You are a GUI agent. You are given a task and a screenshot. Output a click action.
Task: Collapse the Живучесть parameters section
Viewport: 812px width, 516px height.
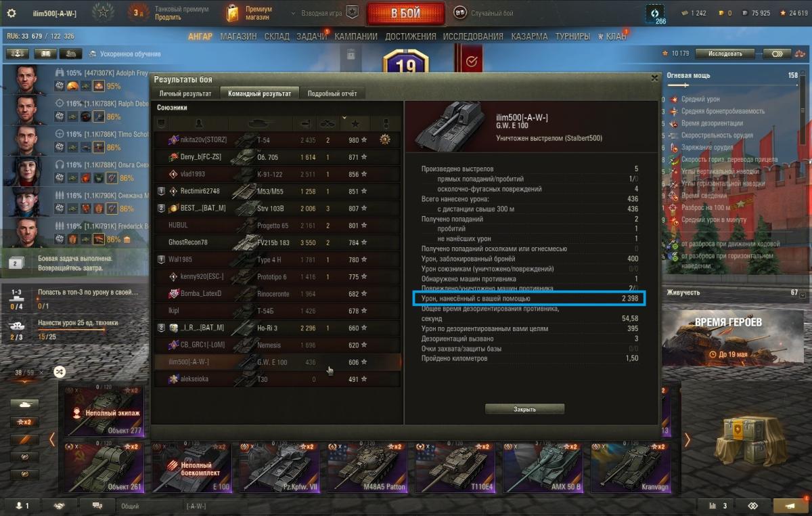(803, 295)
